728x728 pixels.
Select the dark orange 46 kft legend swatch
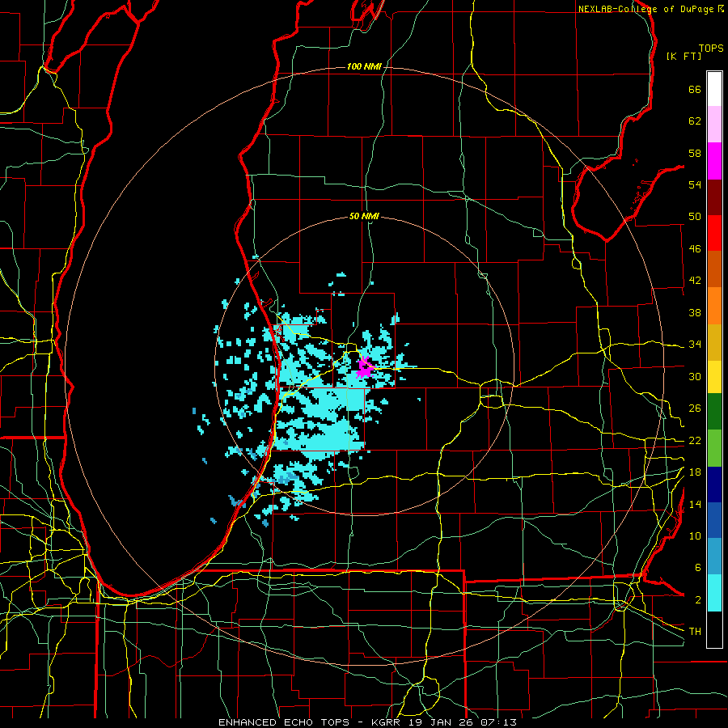point(714,269)
